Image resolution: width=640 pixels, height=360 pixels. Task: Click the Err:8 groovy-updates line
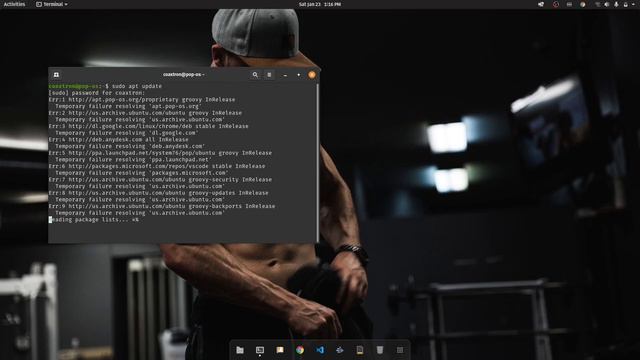pos(158,193)
